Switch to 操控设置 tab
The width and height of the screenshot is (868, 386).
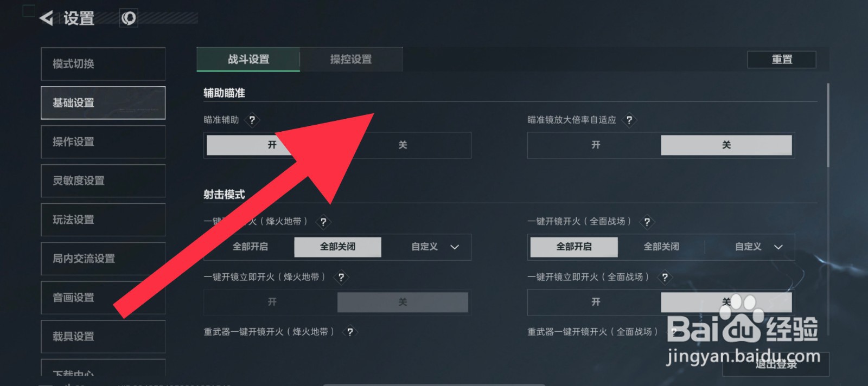(351, 59)
